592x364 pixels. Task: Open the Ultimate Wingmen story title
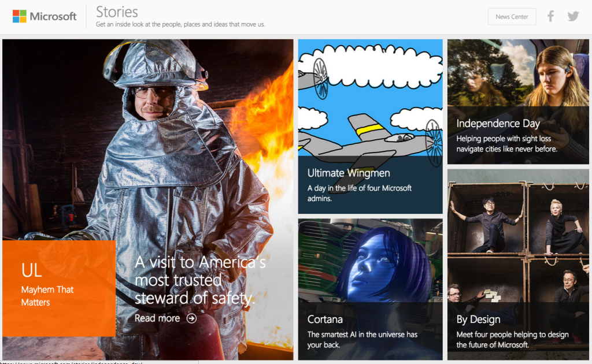click(349, 173)
